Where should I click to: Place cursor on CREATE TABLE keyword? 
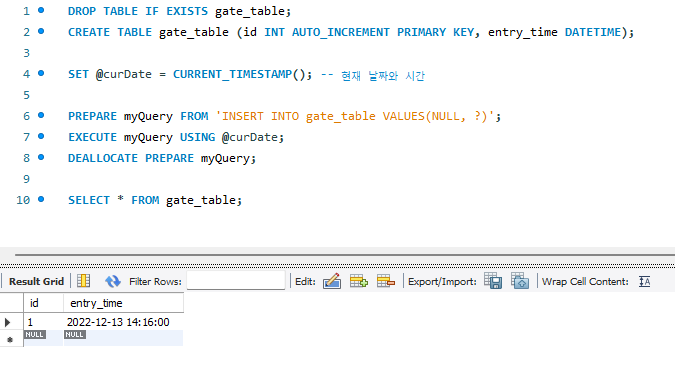[x=110, y=32]
